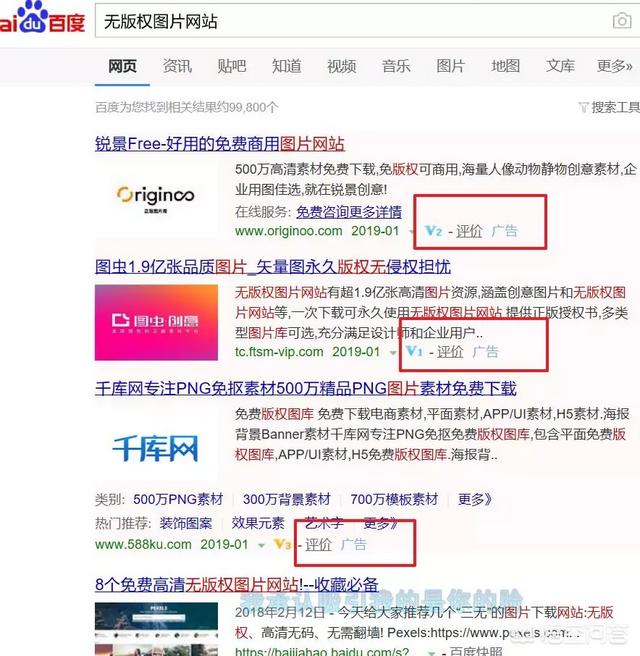Screen dimensions: 640x656
Task: Open the 图虫创意 gradient thumbnail
Action: [x=156, y=322]
